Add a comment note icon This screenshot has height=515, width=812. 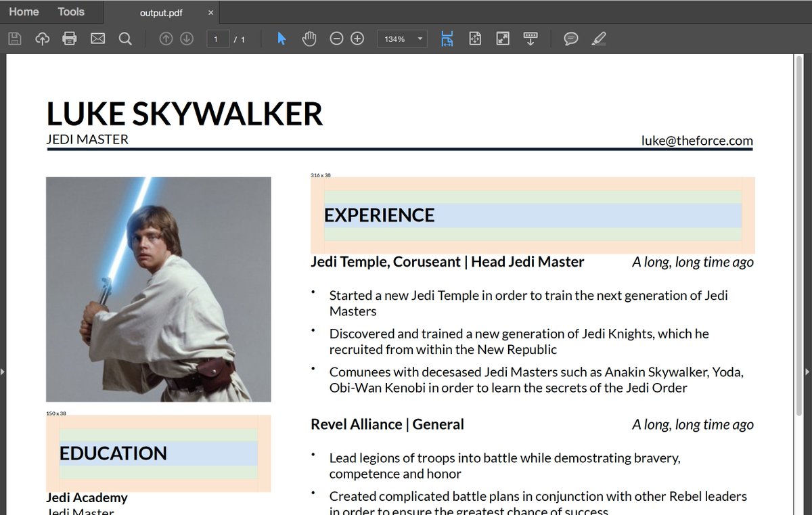[x=571, y=39]
